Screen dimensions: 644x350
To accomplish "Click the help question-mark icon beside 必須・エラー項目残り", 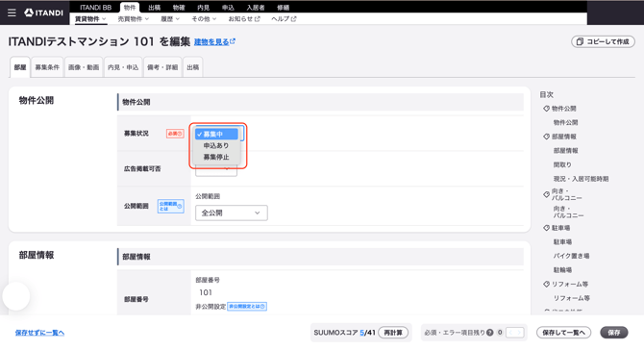I will [489, 333].
